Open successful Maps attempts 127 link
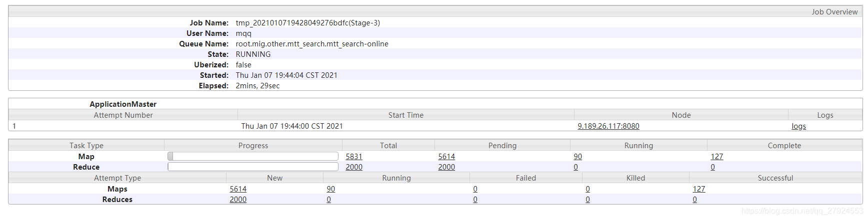Image resolution: width=868 pixels, height=220 pixels. pos(699,189)
